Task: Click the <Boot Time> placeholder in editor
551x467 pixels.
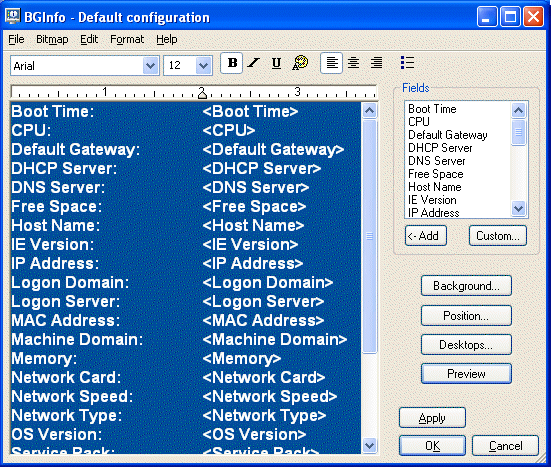Action: coord(250,112)
